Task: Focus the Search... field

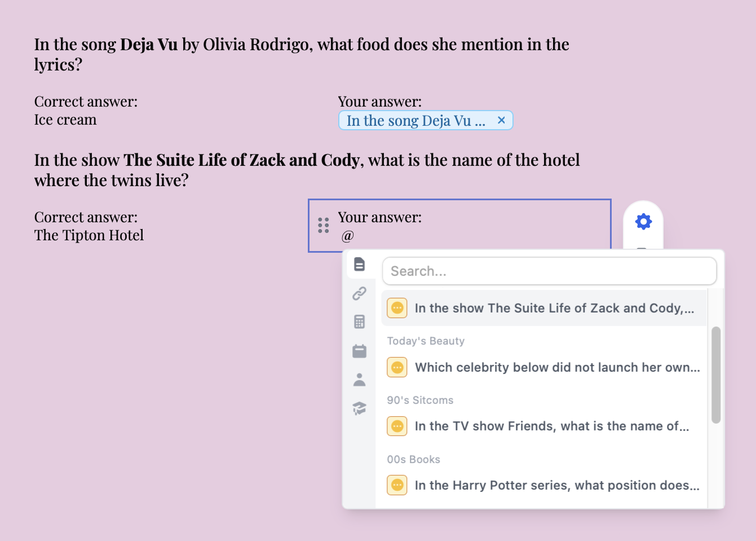Action: pyautogui.click(x=550, y=271)
